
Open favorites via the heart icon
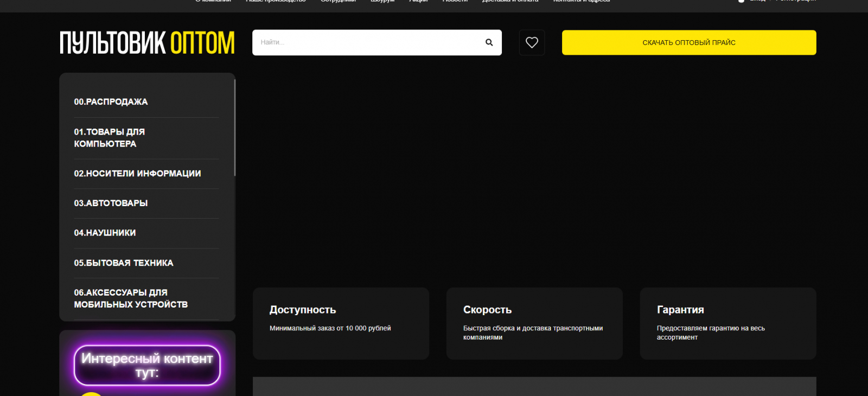(x=532, y=42)
